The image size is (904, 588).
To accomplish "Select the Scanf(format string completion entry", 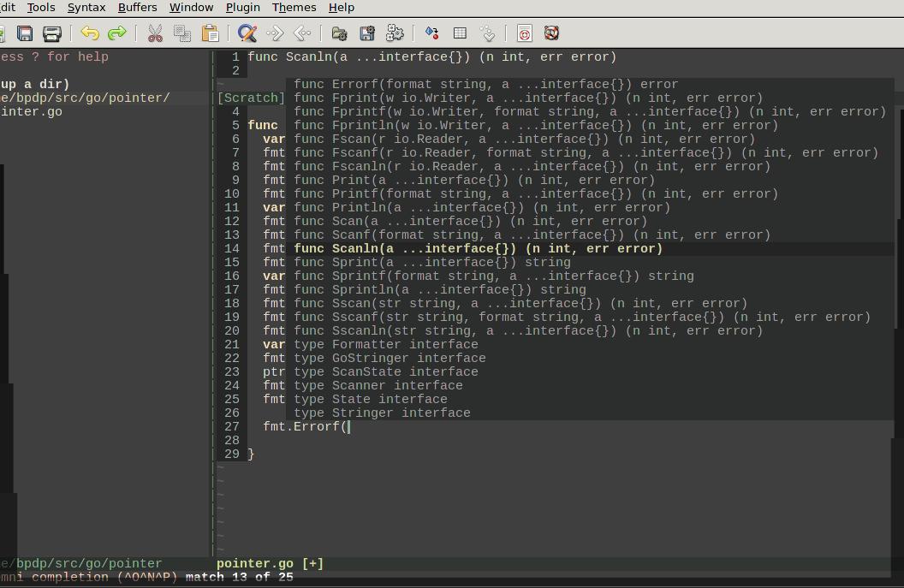I will click(590, 235).
